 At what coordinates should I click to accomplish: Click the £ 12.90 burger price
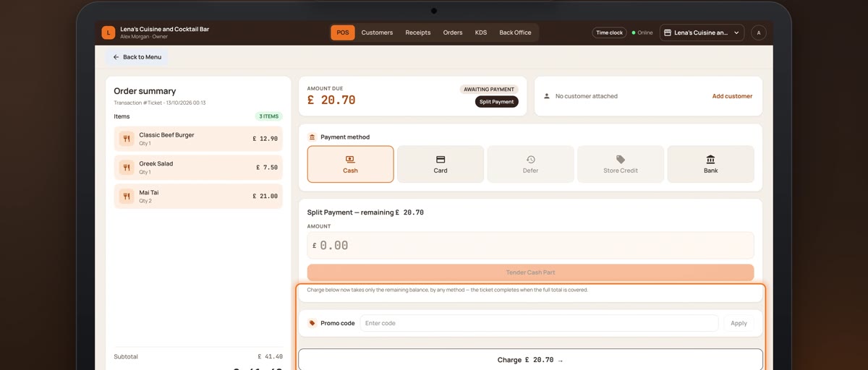point(265,139)
